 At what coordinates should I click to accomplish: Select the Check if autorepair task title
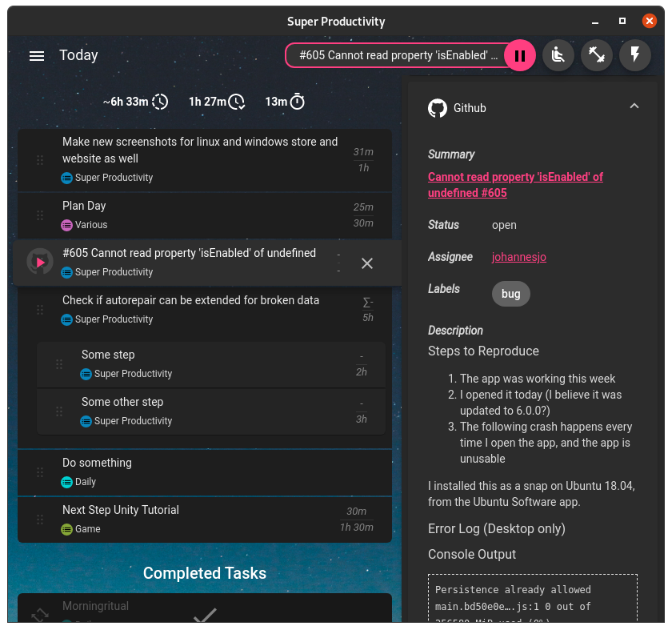(x=190, y=300)
